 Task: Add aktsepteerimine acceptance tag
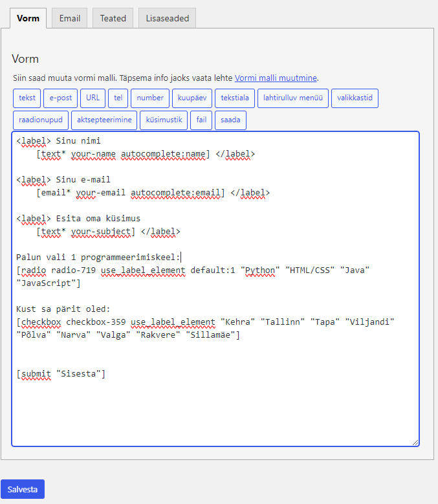point(104,120)
